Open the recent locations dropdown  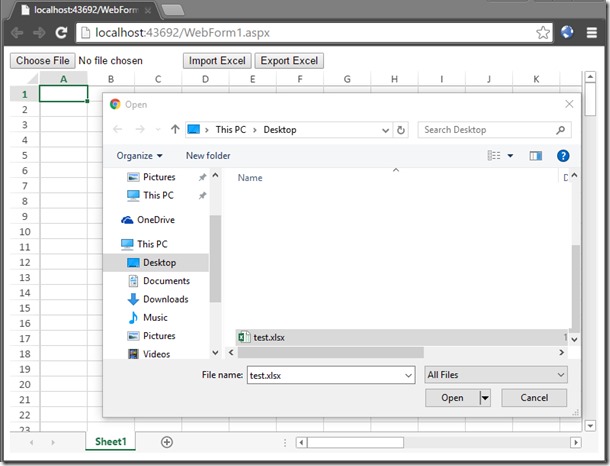pyautogui.click(x=158, y=130)
